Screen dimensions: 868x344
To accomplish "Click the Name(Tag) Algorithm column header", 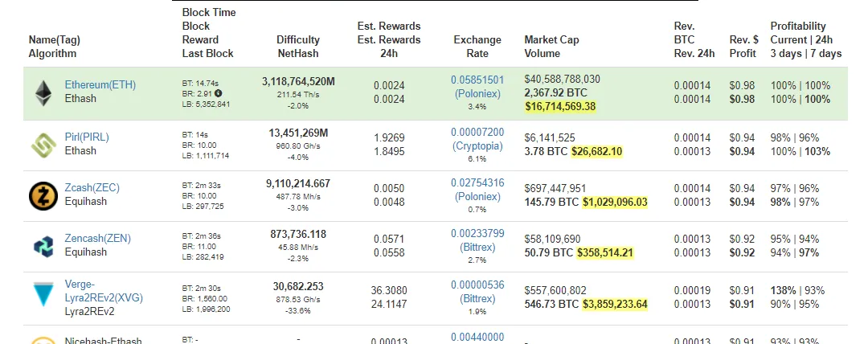I will (x=55, y=47).
